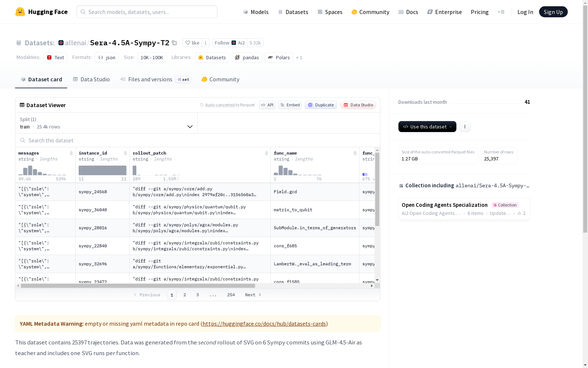
Task: Switch to the Data Studio tab
Action: tap(92, 79)
